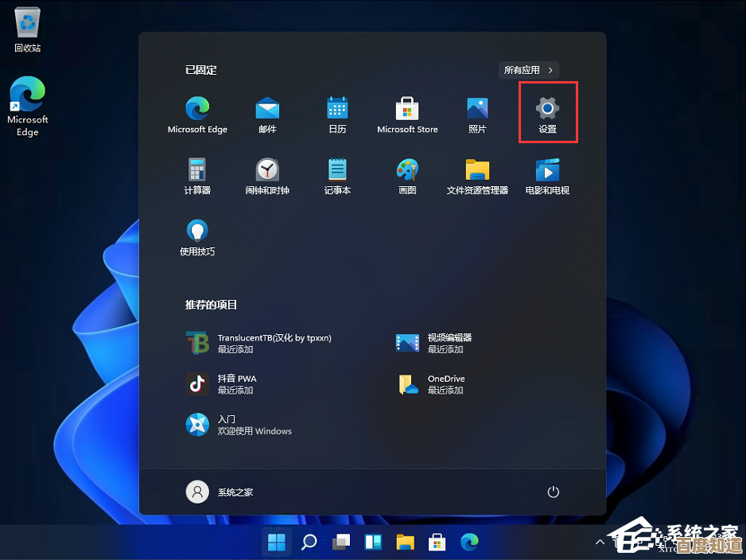
Task: Launch the 计算器 calculator app
Action: point(197,176)
